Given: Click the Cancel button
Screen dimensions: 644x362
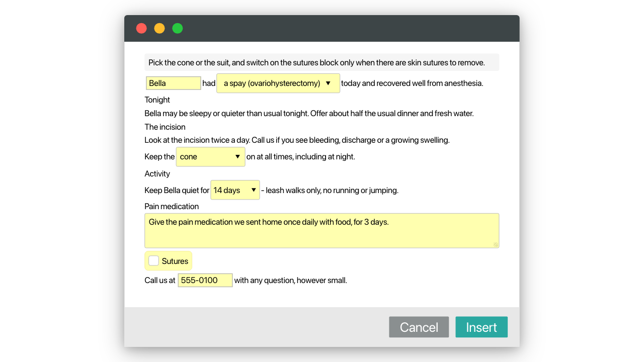Looking at the screenshot, I should point(419,327).
